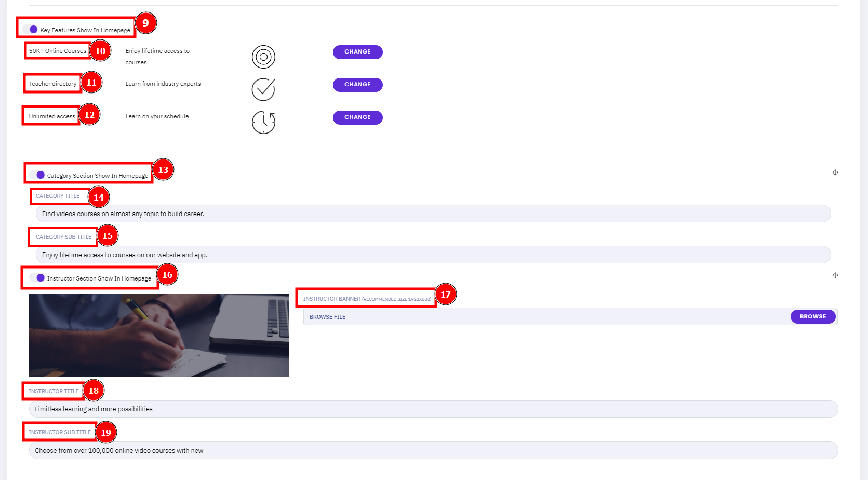
Task: Click CHANGE for Teacher directory feature
Action: 358,85
